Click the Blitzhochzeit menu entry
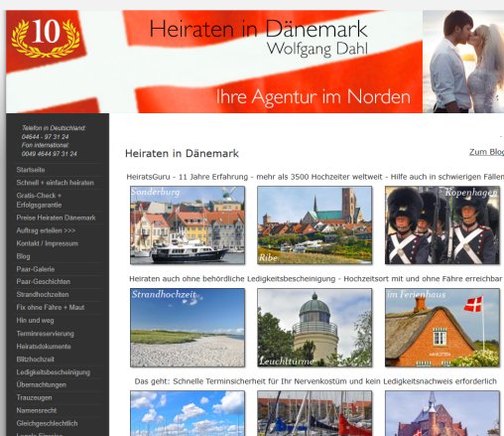Viewport: 504px width, 436px height. pyautogui.click(x=36, y=360)
